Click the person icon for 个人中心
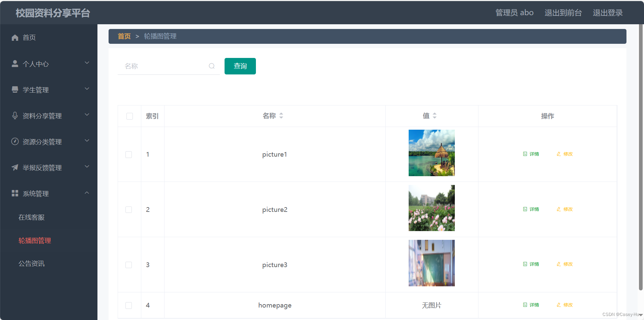Screen dimensions: 644x320 click(15, 63)
